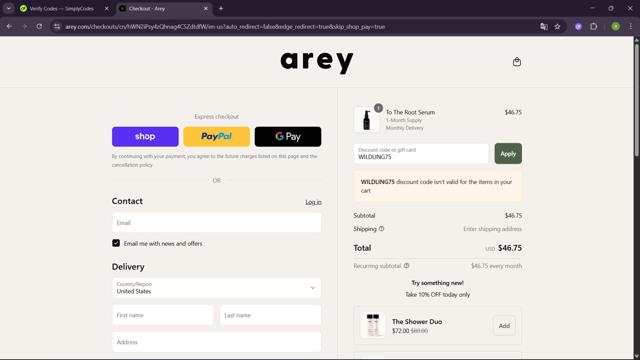640x360 pixels.
Task: Expand the Country/Region dropdown
Action: click(x=216, y=288)
